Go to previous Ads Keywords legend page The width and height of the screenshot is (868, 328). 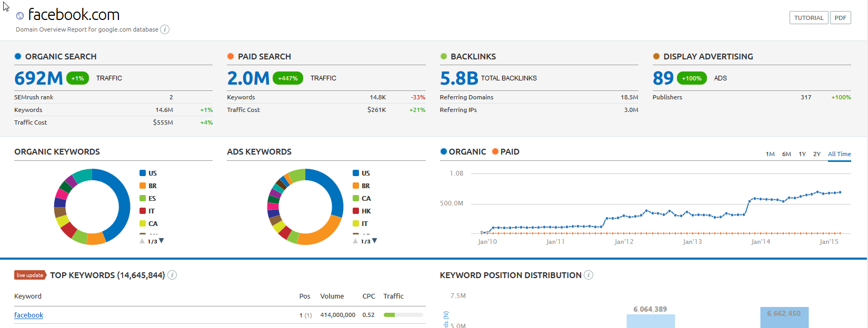pos(355,241)
